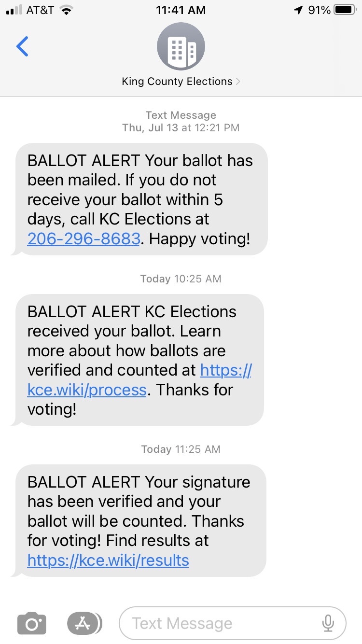Select the signature verified message bubble
The width and height of the screenshot is (362, 644).
pos(140,520)
